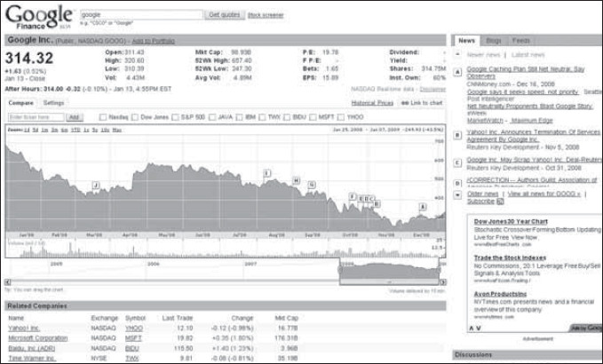Focus the Enter ticker here field
Screen dimensions: 603x364
[x=36, y=117]
